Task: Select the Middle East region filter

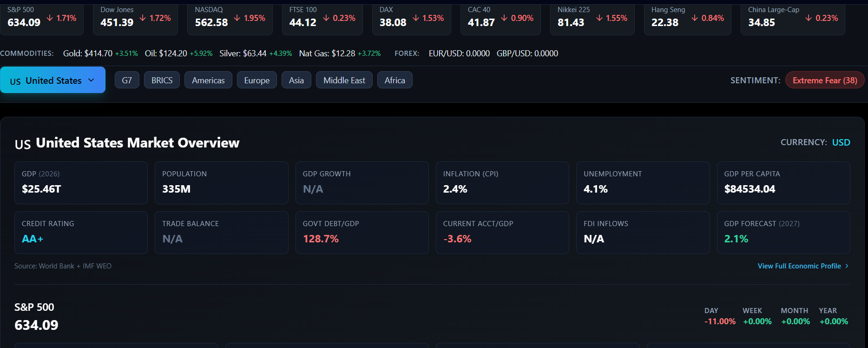Action: 344,80
